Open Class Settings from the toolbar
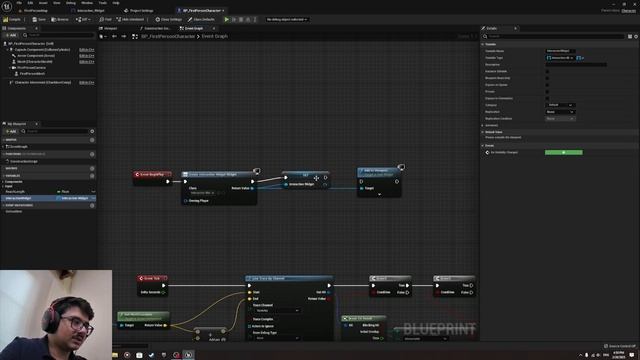Viewport: 640px width, 360px height. pyautogui.click(x=169, y=19)
